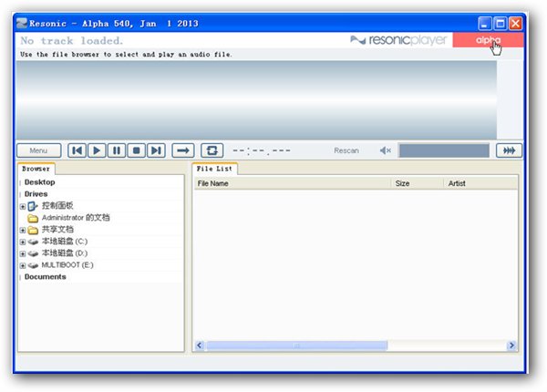Click the 共享文档 folder icon

(x=33, y=230)
